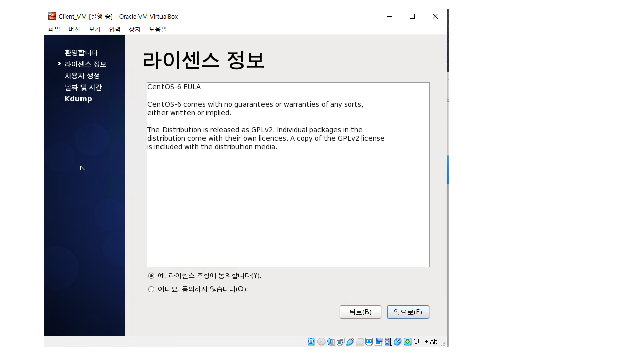Open the audio status icon
The width and height of the screenshot is (644, 362).
click(x=331, y=342)
